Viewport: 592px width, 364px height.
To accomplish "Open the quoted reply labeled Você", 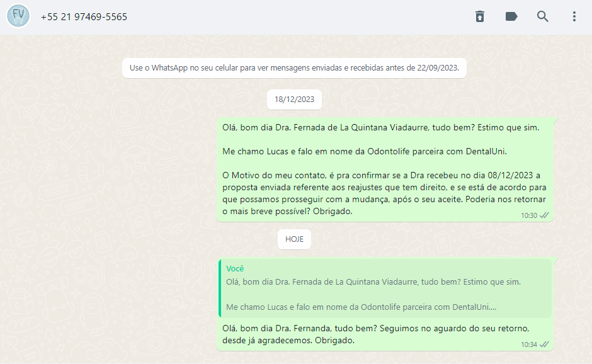I will point(385,288).
